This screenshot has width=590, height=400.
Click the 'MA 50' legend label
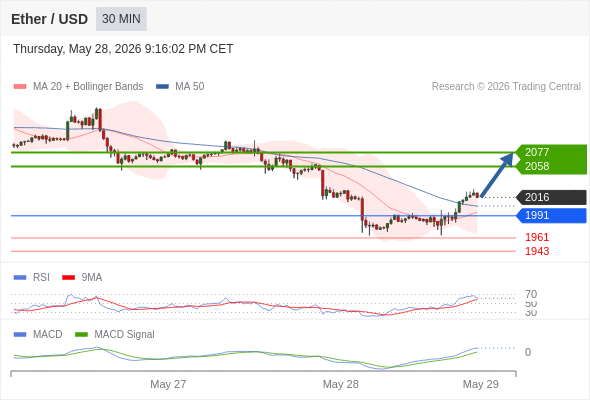tap(190, 87)
